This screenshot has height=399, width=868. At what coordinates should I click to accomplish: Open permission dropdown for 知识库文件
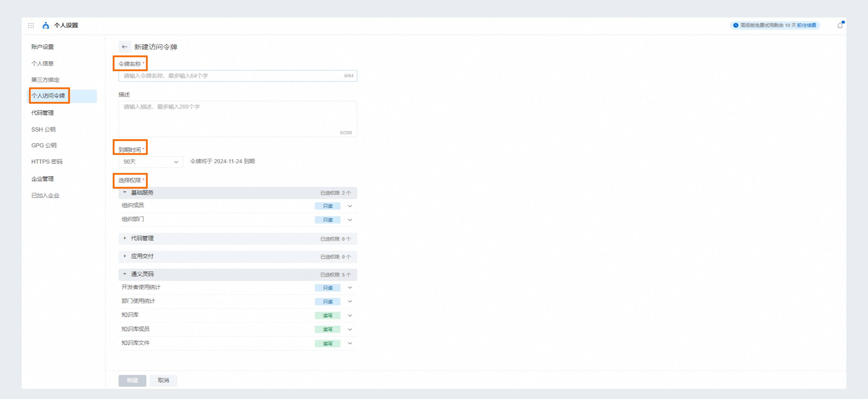click(x=350, y=343)
